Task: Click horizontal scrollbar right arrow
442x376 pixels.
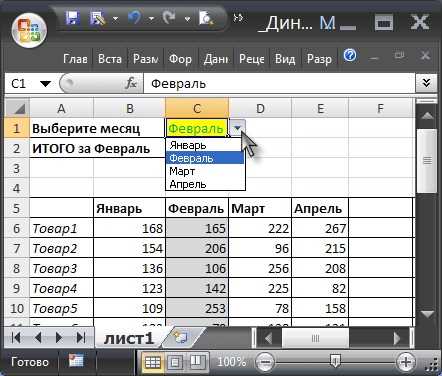Action: click(x=396, y=338)
